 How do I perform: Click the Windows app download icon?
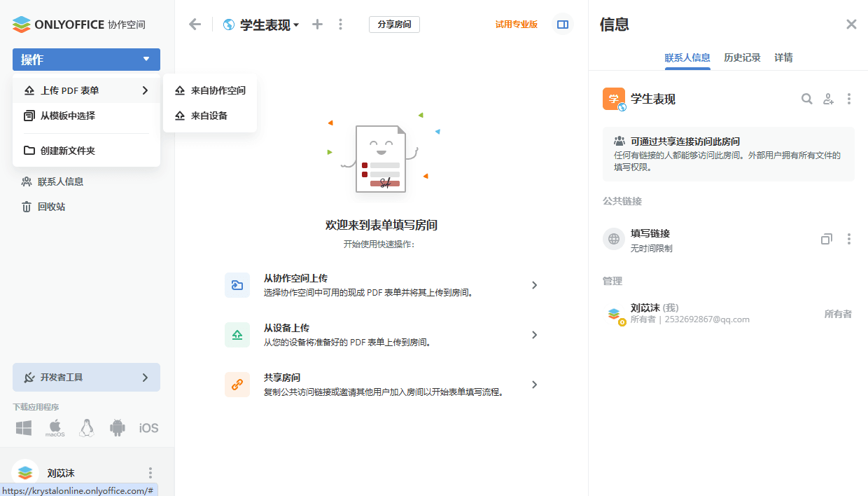[x=24, y=428]
